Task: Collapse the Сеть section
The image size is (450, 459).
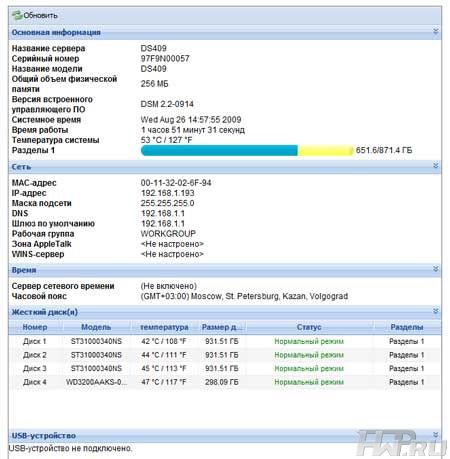Action: tap(435, 166)
